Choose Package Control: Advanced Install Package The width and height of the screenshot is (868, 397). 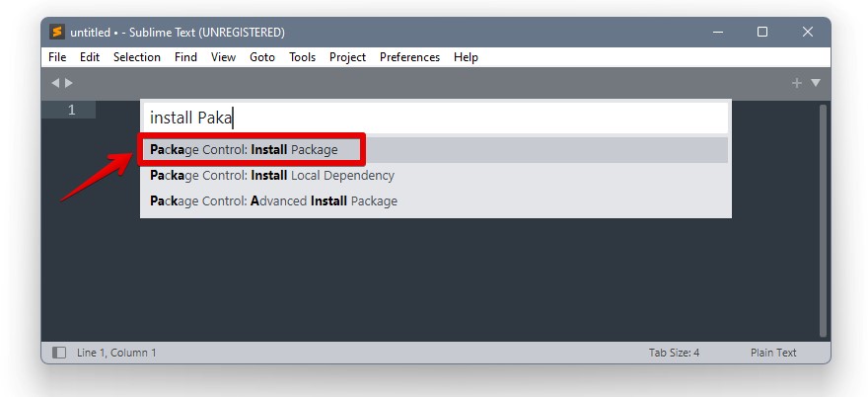tap(273, 201)
